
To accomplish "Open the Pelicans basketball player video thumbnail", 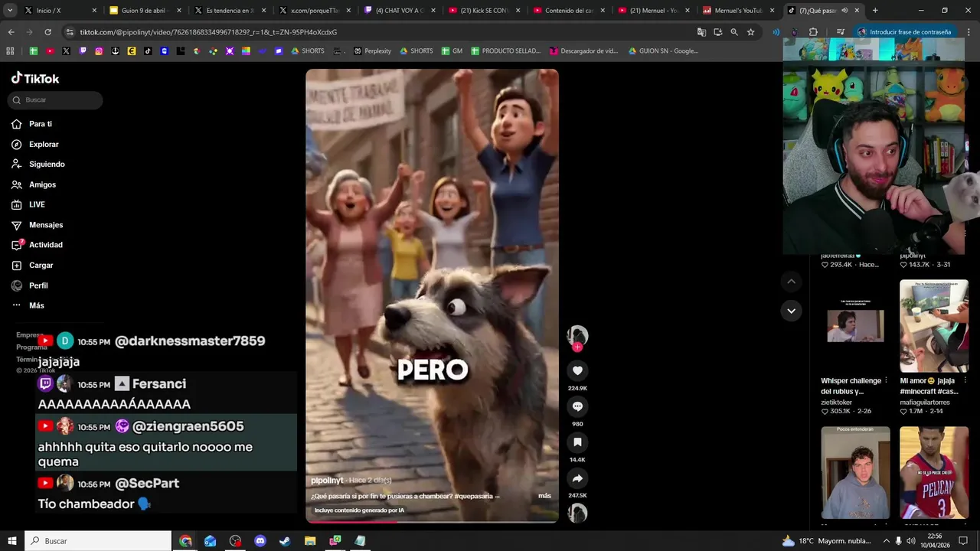I will 934,473.
